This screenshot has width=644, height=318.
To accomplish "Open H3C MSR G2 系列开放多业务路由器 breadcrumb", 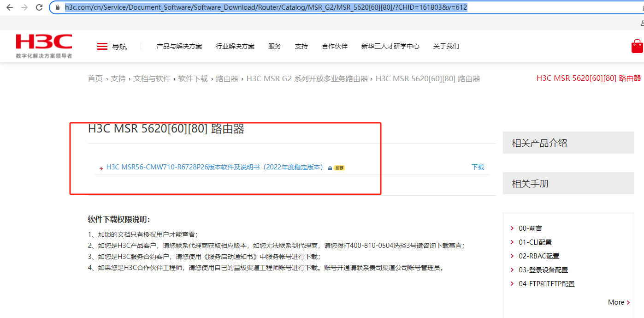I will tap(307, 79).
